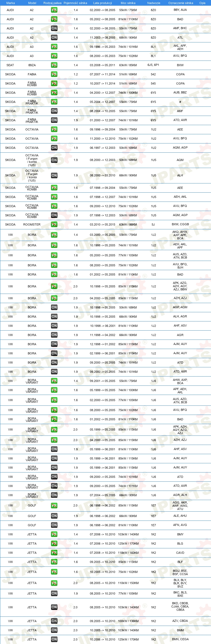211x644 pixels.
Task: Click the Moc silnika column header
Action: point(128,3)
